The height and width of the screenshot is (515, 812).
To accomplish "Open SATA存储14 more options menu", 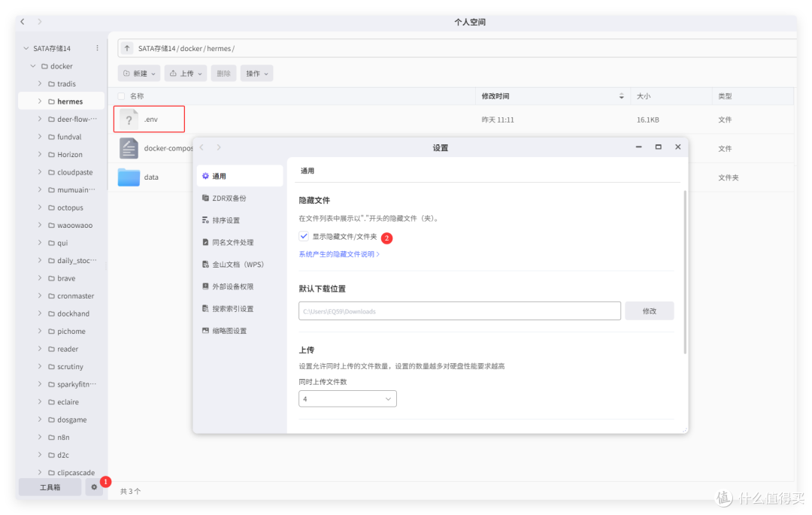I will tap(97, 48).
